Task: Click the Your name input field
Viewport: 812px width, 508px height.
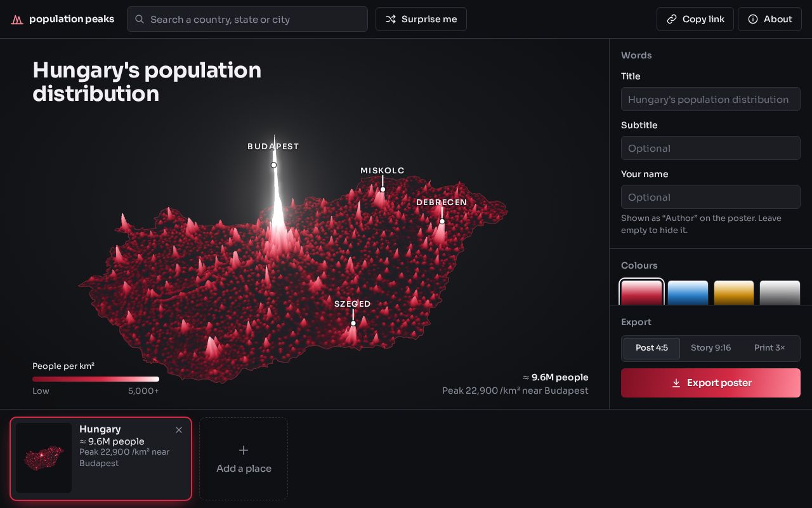Action: pyautogui.click(x=710, y=197)
